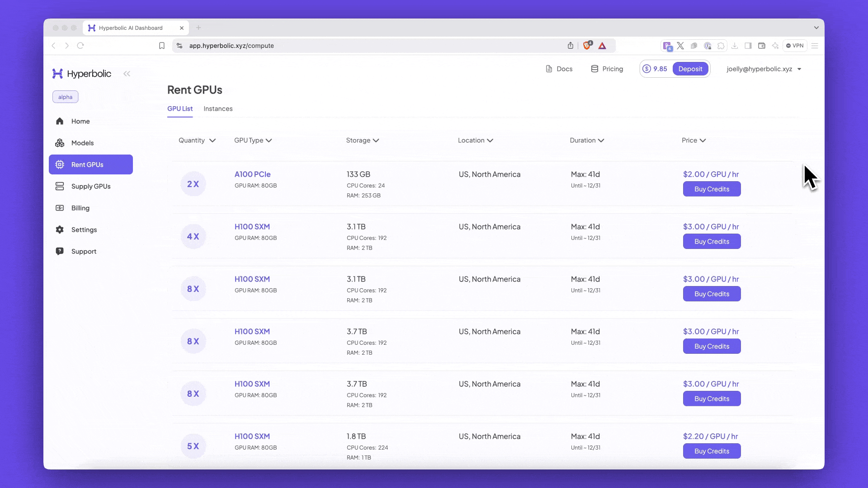Viewport: 868px width, 488px height.
Task: Click the Rent GPUs chip icon
Action: [60, 164]
